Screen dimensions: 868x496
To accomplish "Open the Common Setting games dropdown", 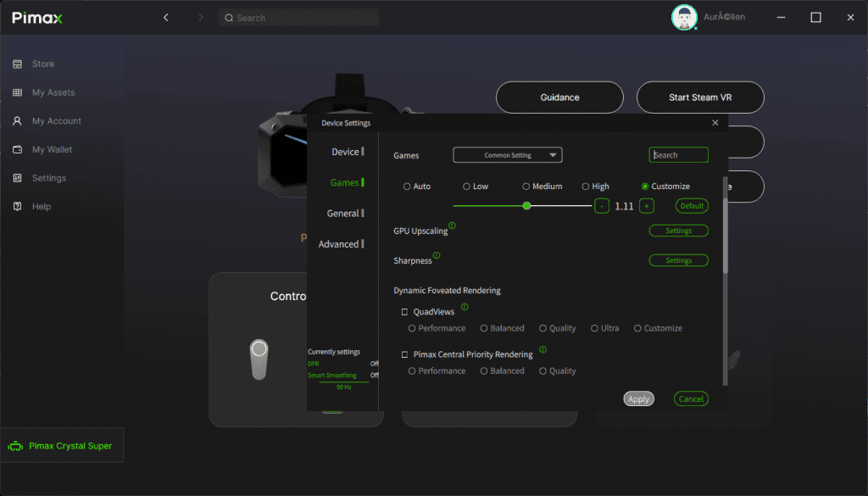I will [508, 155].
